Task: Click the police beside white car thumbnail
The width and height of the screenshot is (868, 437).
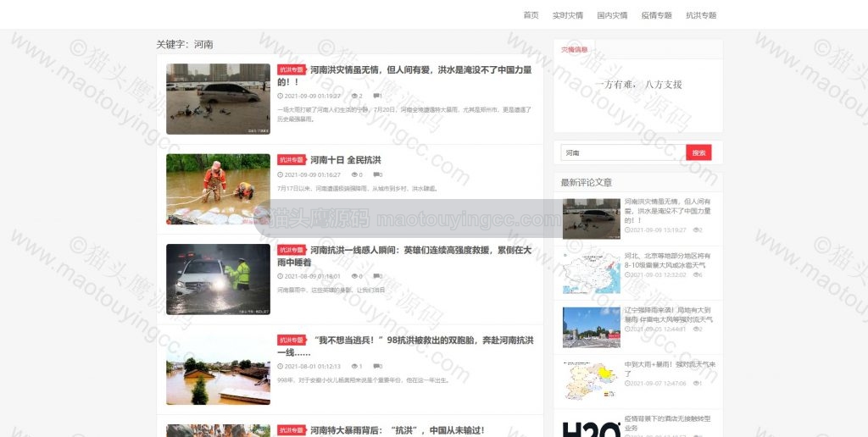Action: click(218, 279)
